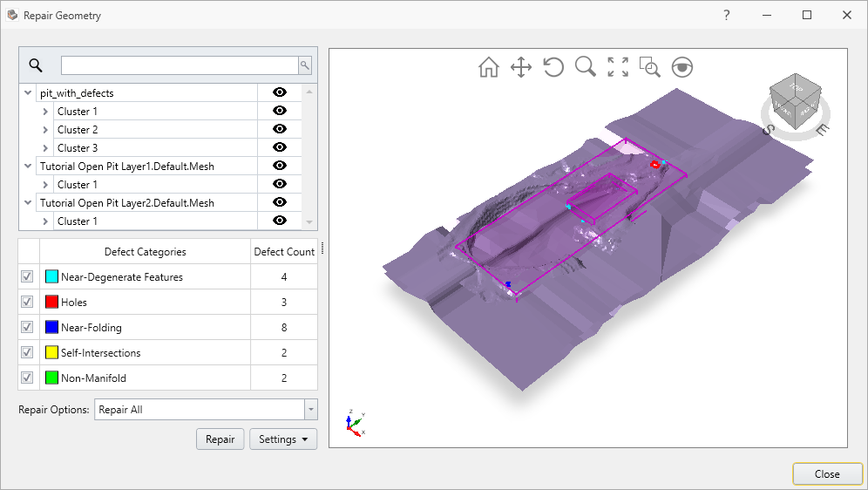868x490 pixels.
Task: Open the Settings dropdown button
Action: tap(283, 439)
